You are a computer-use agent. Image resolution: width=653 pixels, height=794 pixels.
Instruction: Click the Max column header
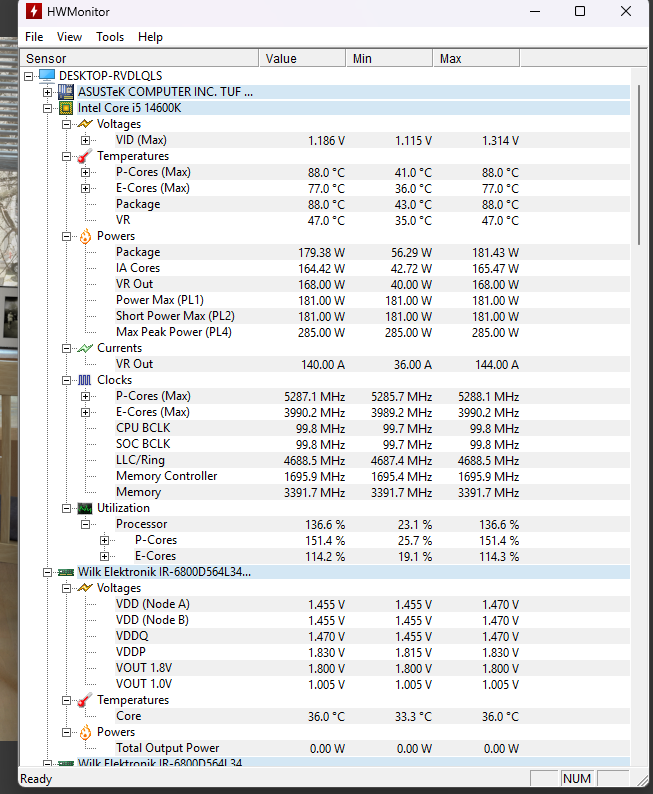click(x=476, y=58)
